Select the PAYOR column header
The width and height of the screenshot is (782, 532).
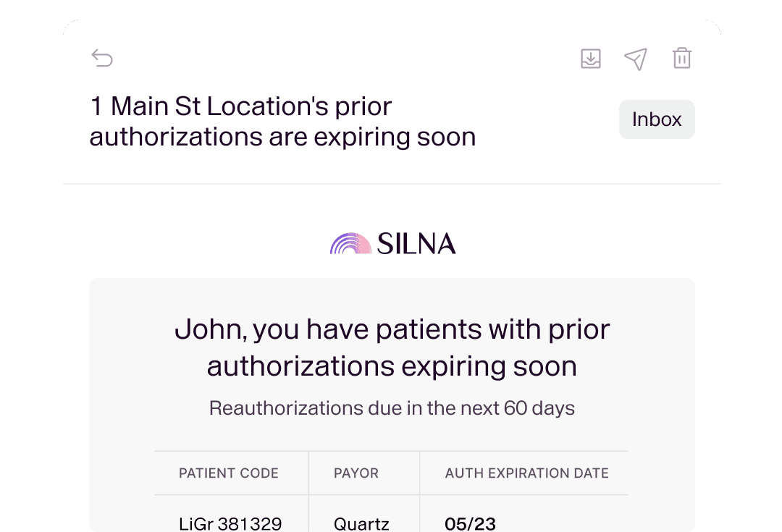tap(356, 473)
